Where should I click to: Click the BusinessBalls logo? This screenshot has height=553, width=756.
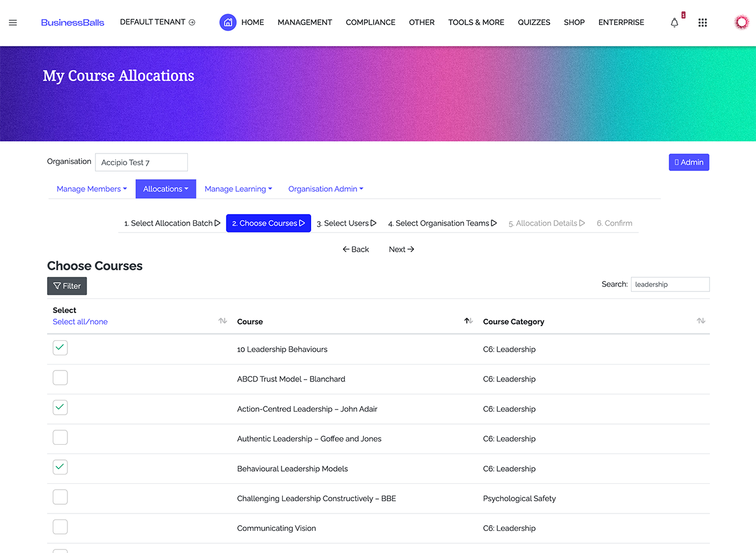73,23
